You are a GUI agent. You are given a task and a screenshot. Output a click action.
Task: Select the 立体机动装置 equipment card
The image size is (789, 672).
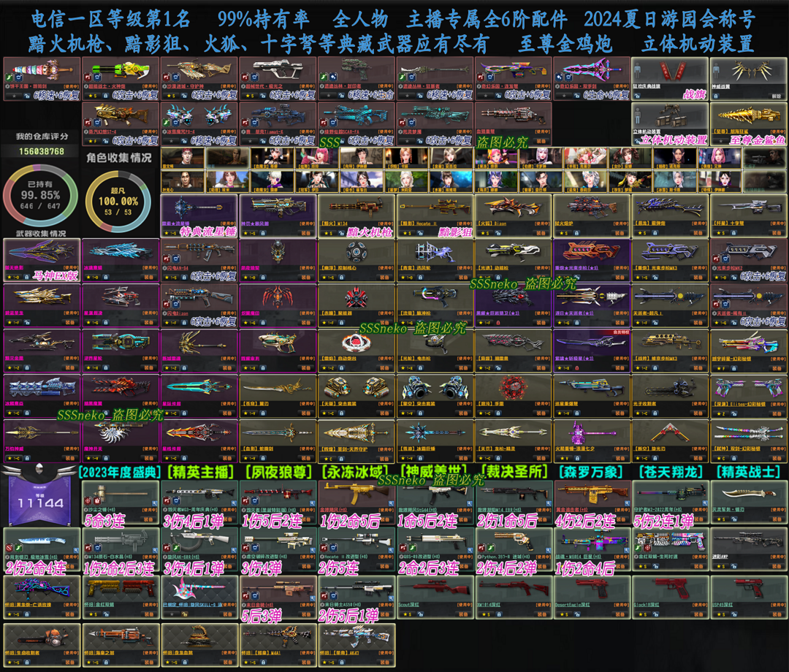[x=670, y=124]
